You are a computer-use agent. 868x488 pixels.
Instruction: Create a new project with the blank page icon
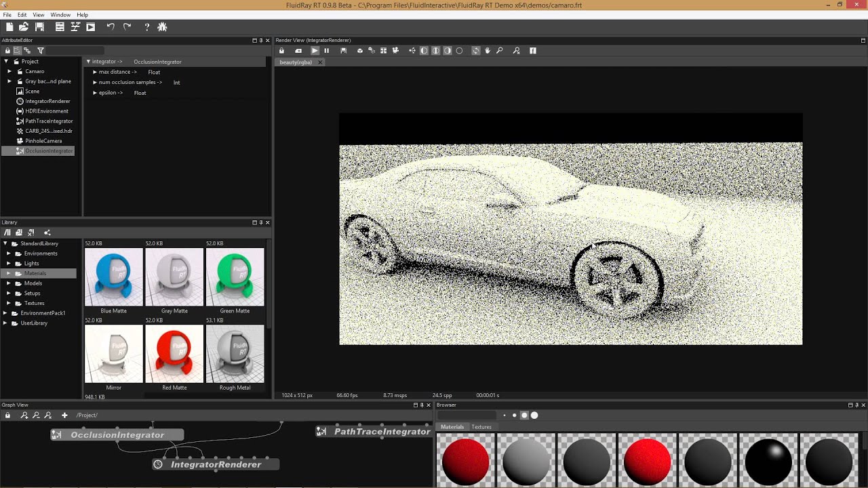[9, 26]
